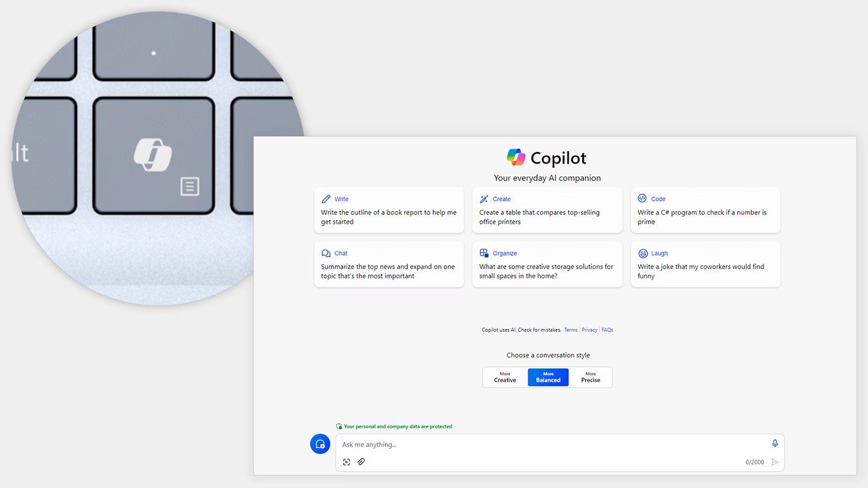Click the Write pencil icon

[326, 199]
